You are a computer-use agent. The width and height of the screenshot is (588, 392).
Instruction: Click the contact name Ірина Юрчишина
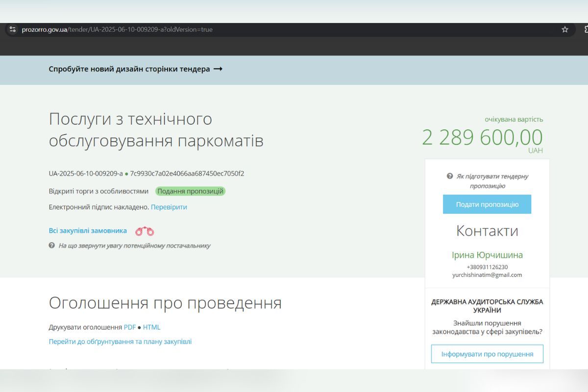(487, 255)
